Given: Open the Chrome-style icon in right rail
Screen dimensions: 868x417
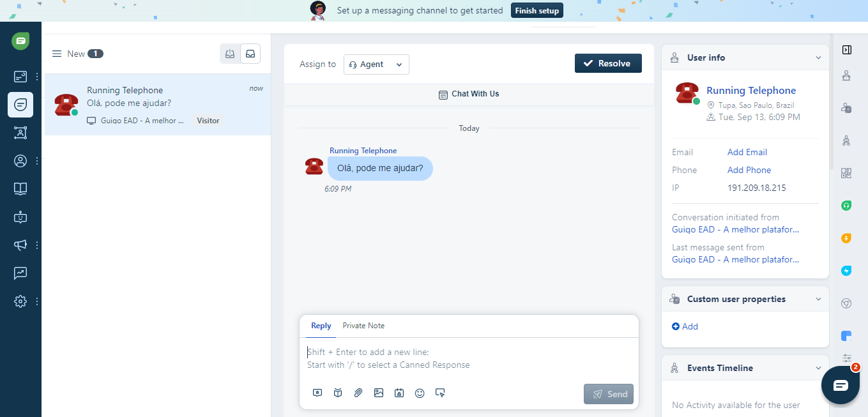Looking at the screenshot, I should (x=846, y=303).
